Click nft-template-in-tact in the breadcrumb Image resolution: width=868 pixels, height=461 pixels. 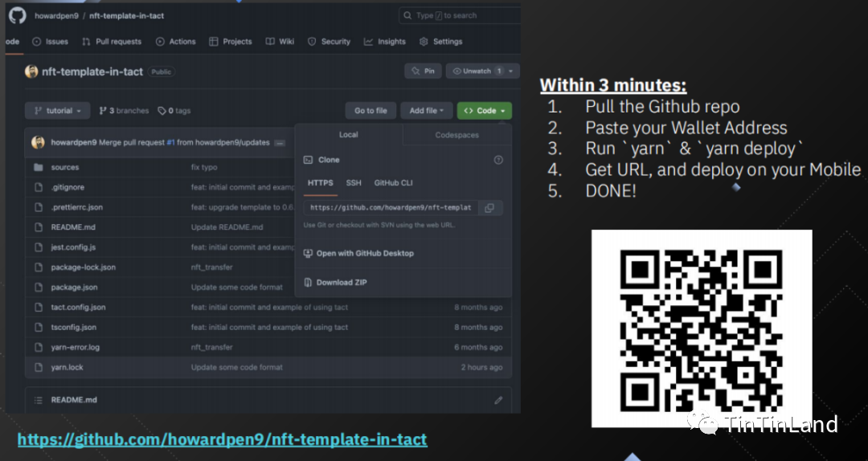pos(127,15)
